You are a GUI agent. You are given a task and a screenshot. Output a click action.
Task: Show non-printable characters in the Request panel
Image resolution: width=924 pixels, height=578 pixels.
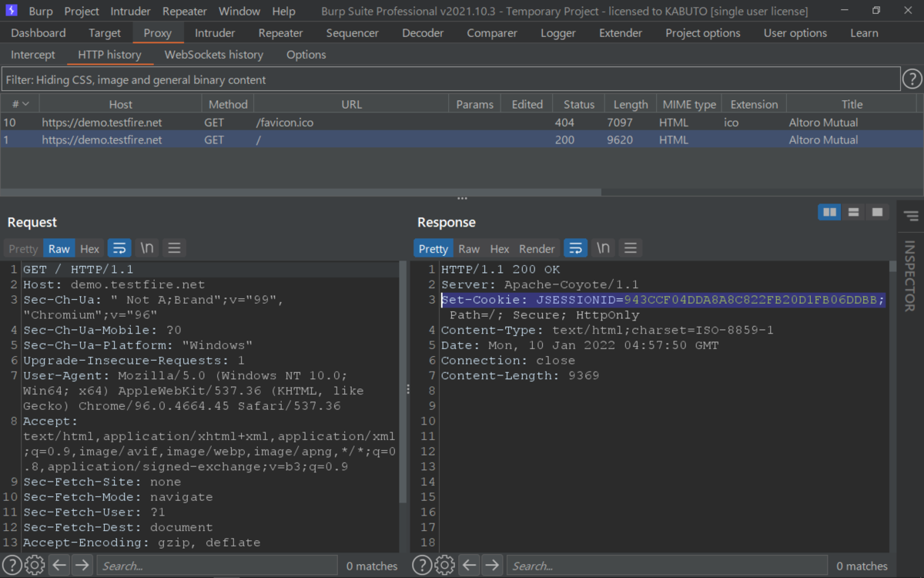(x=146, y=248)
